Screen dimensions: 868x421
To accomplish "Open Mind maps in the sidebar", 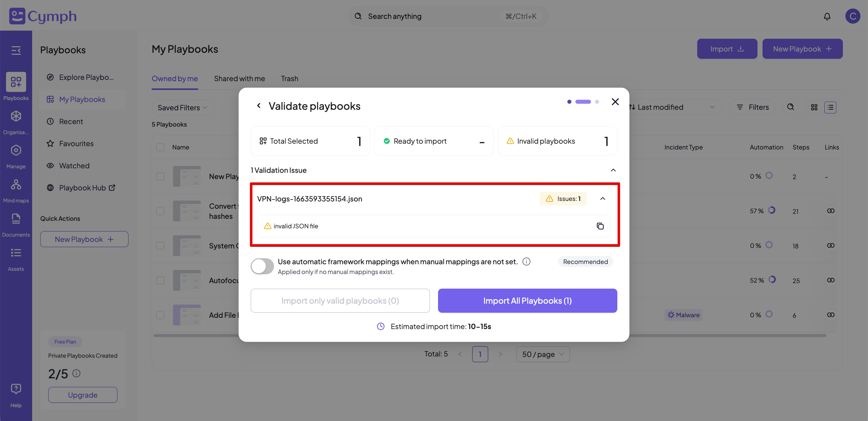I will 16,190.
